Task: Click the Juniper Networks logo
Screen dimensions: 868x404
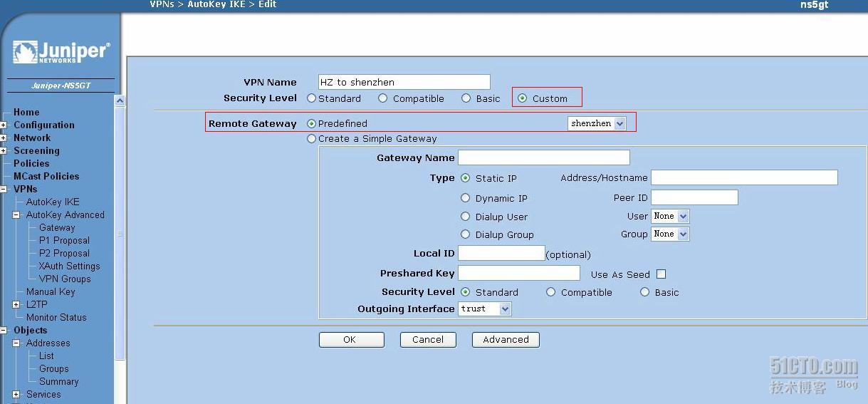Action: [x=61, y=52]
